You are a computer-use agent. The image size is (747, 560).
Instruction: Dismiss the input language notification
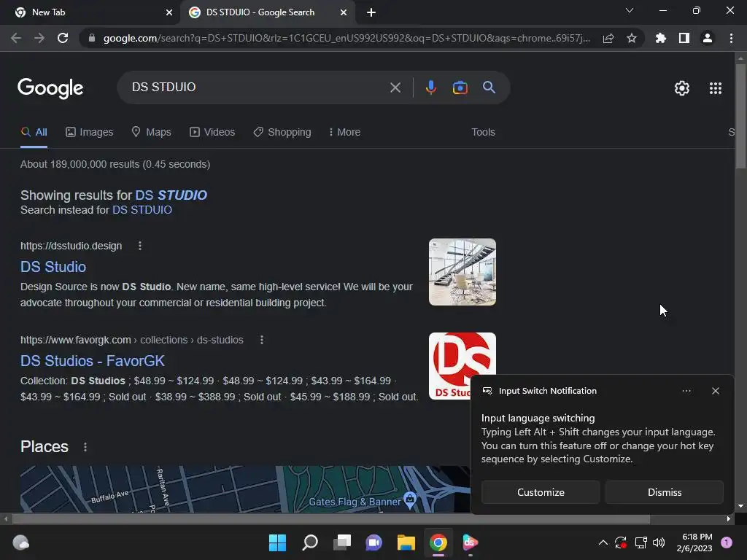click(665, 492)
